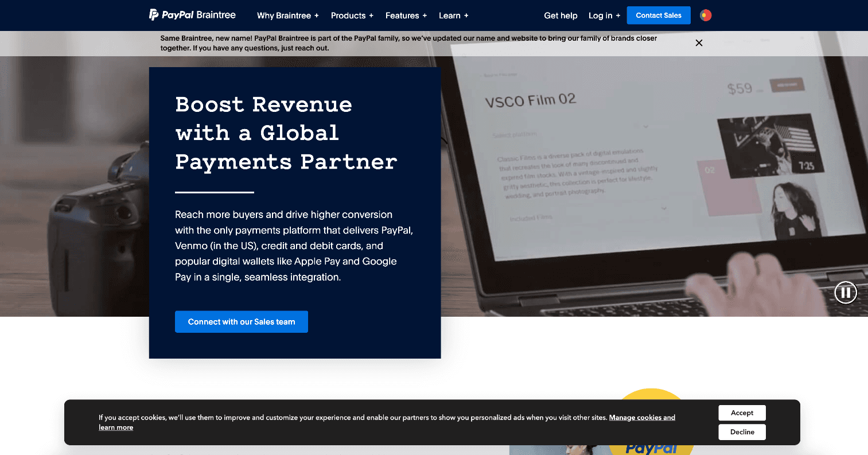Click the Reach more buyers paragraph
The height and width of the screenshot is (455, 868).
294,246
